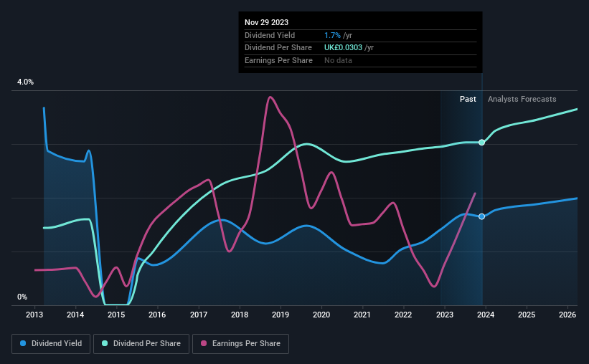Click the 1.7% dividend yield value
This screenshot has width=589, height=364.
(332, 35)
